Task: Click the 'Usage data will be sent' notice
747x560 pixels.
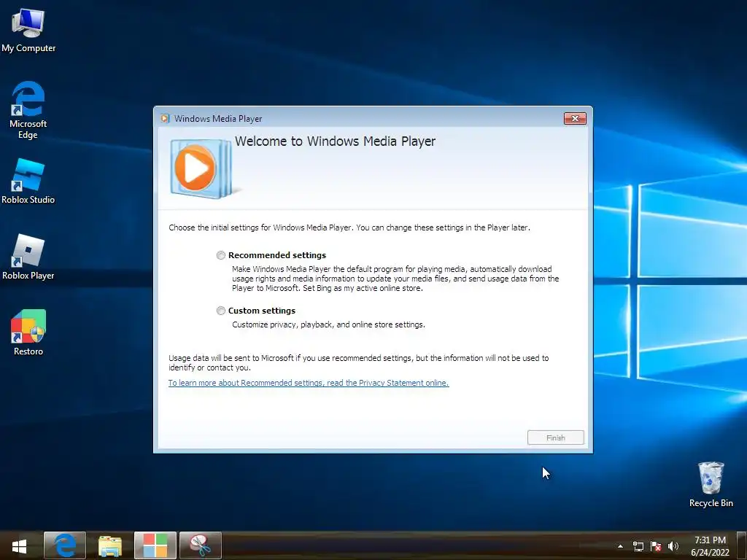Action: [x=359, y=363]
